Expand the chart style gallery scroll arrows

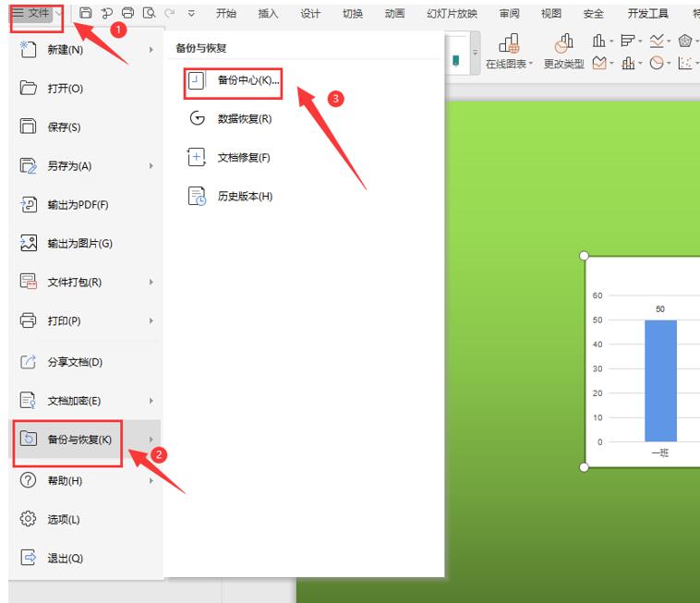tap(475, 53)
